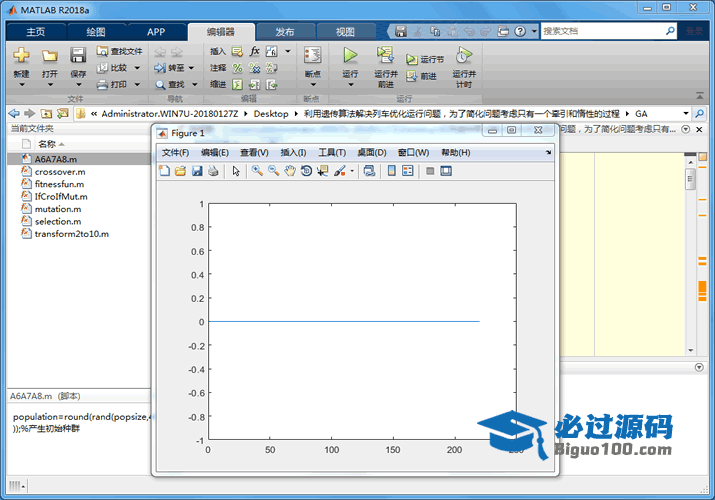
Task: Click back navigation arrow in address bar
Action: pyautogui.click(x=14, y=113)
